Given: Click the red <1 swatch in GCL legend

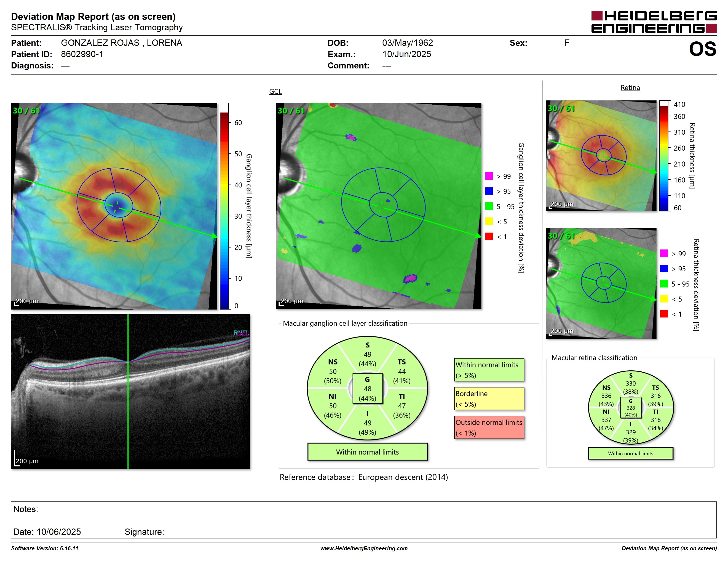Looking at the screenshot, I should pyautogui.click(x=489, y=236).
